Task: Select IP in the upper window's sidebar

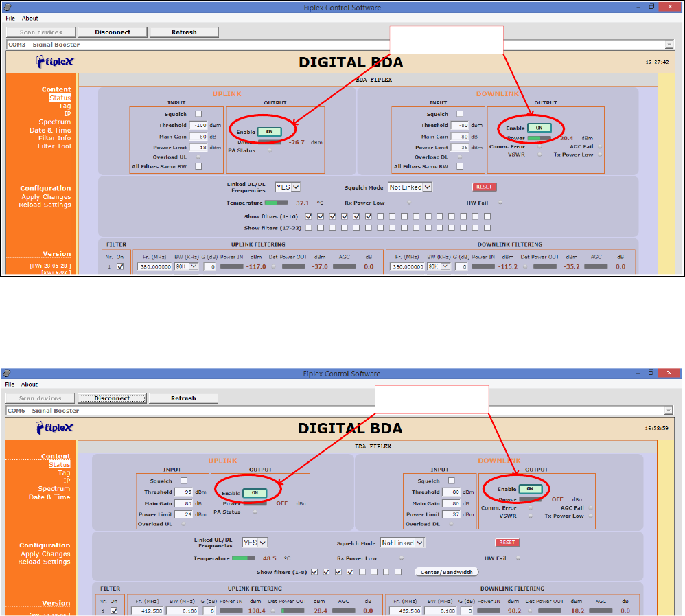Action: pos(67,114)
